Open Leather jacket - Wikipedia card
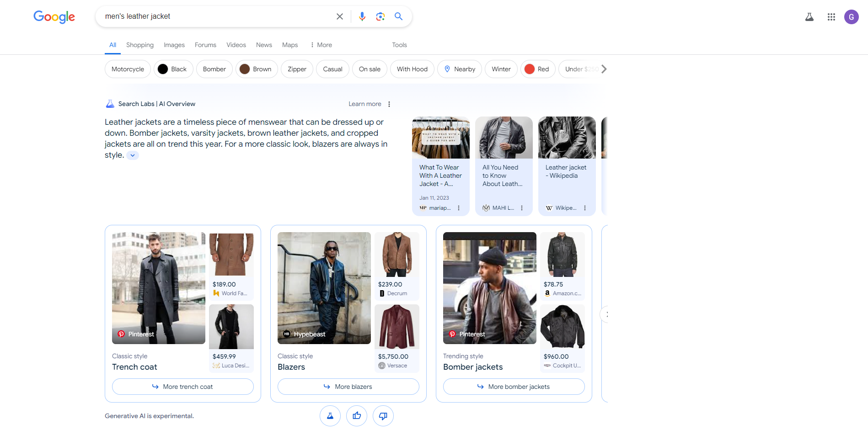Screen dimensions: 868x430 567,166
